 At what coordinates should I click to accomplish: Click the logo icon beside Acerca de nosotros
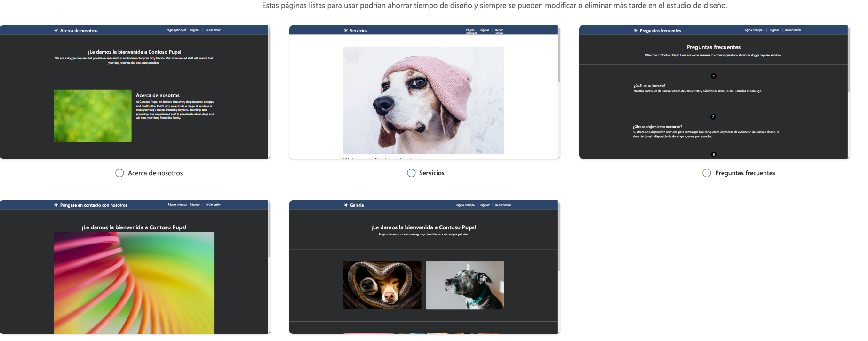56,31
